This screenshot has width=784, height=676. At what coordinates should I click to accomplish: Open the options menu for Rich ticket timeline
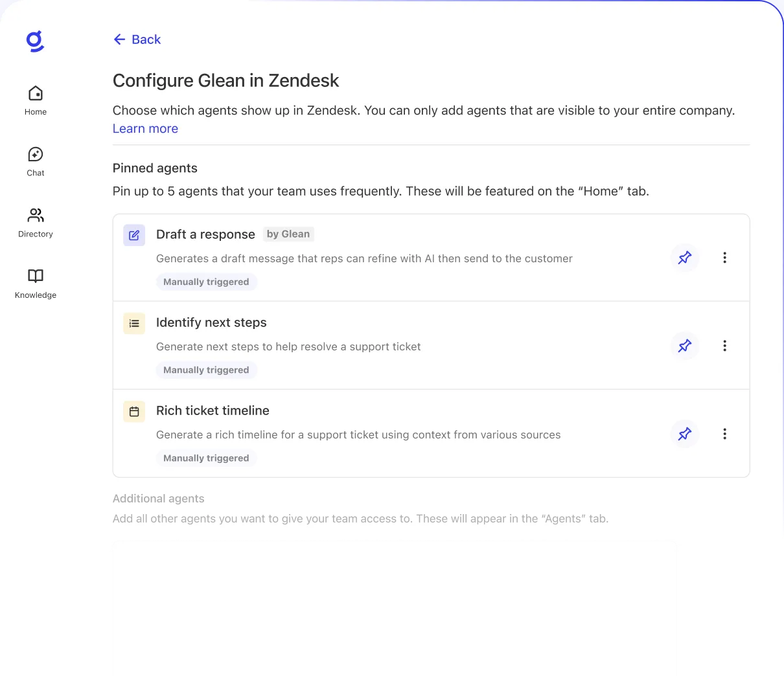[724, 434]
